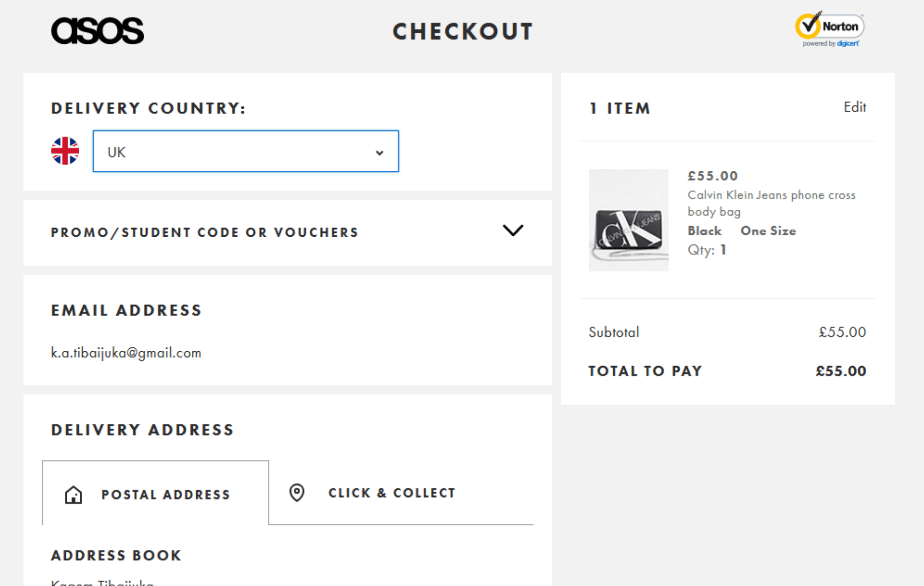Screen dimensions: 924x586
Task: Click the UK flag icon
Action: click(x=65, y=151)
